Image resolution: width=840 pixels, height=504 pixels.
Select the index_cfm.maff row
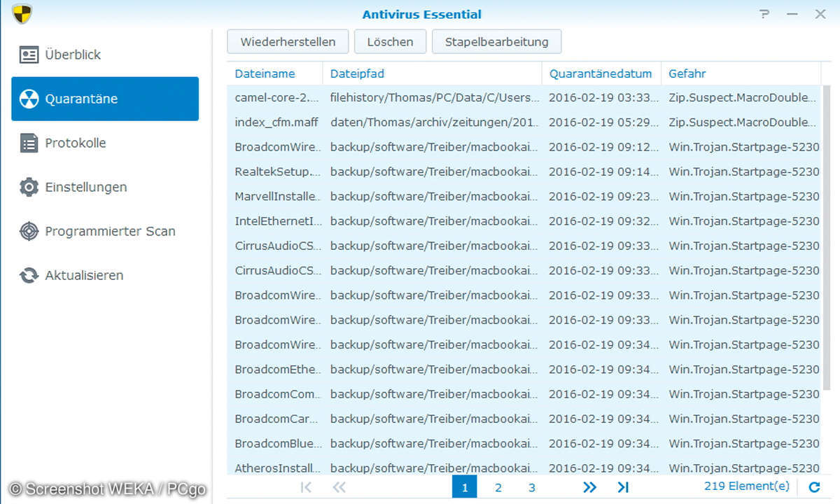click(x=524, y=122)
